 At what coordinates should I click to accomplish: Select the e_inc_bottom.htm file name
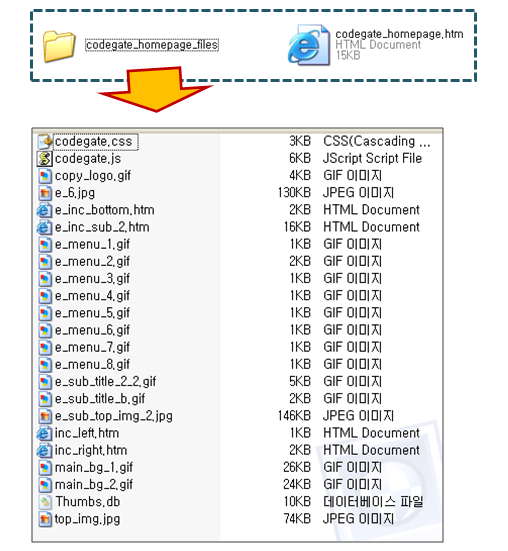click(105, 210)
